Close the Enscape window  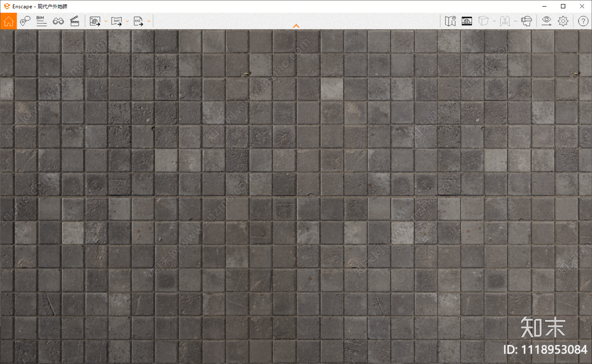(582, 6)
